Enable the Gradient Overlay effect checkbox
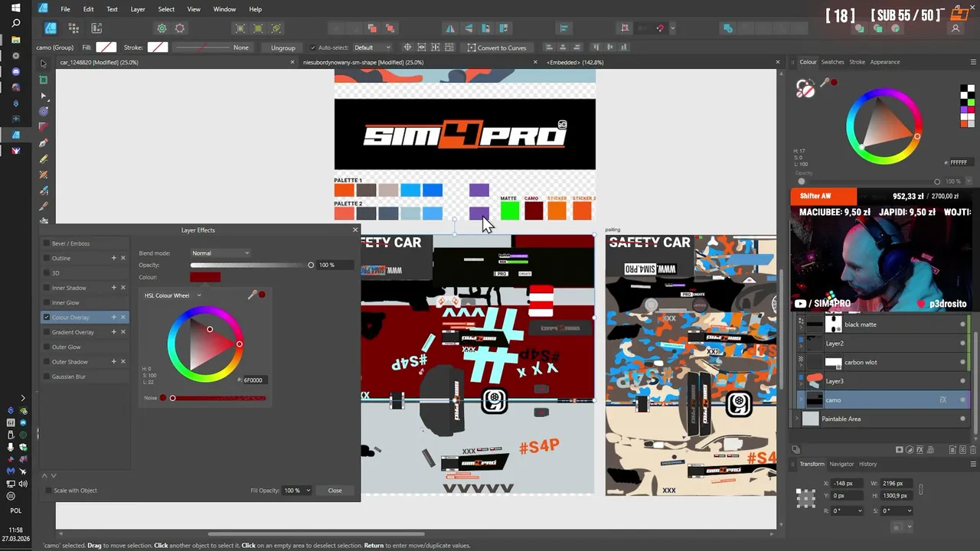Screen dimensions: 980x551 (47, 332)
